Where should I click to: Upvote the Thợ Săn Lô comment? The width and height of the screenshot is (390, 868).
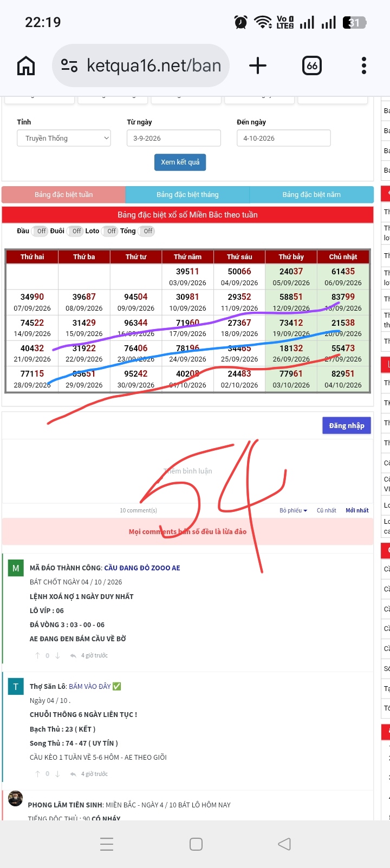click(x=37, y=774)
